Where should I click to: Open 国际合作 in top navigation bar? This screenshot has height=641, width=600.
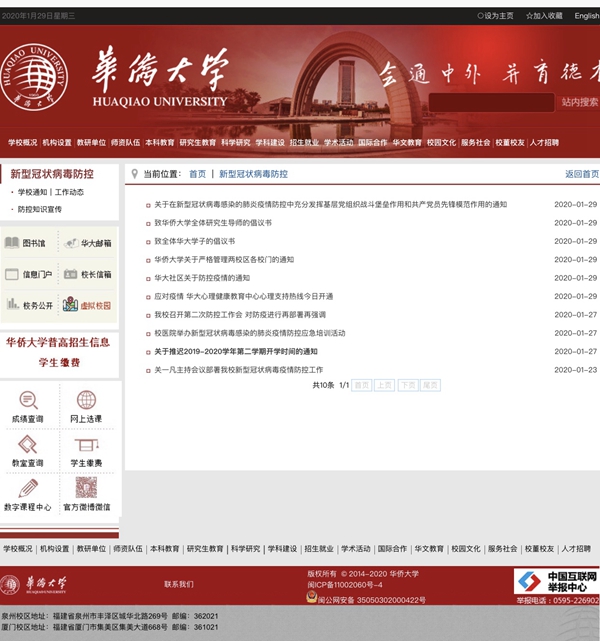tap(373, 143)
